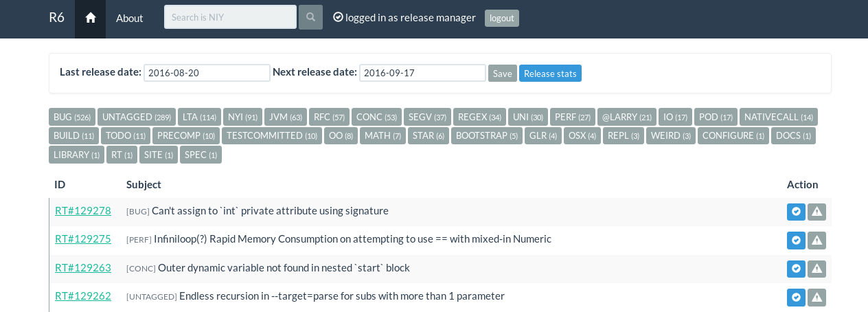Click checkmark icon for RT#129278

[x=796, y=212]
